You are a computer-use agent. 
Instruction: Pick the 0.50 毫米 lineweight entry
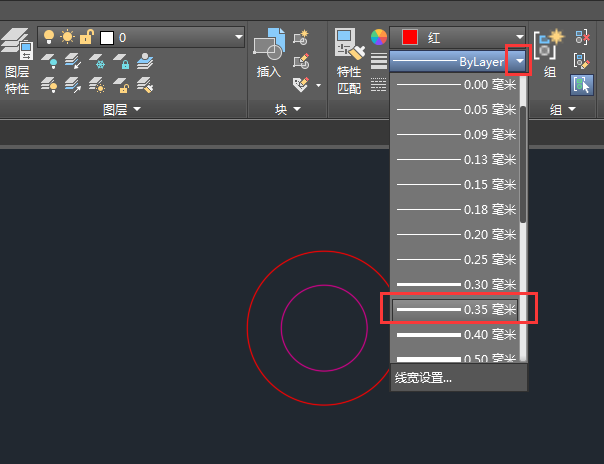coord(455,357)
